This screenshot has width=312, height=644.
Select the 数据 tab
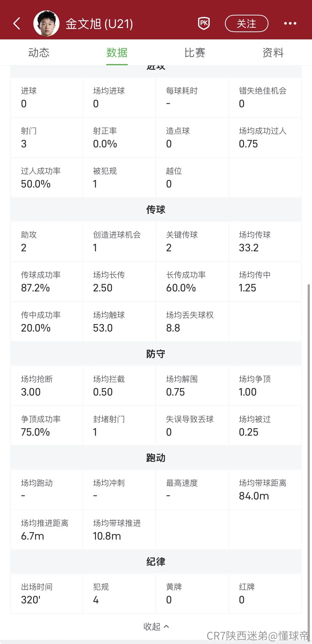tap(117, 53)
